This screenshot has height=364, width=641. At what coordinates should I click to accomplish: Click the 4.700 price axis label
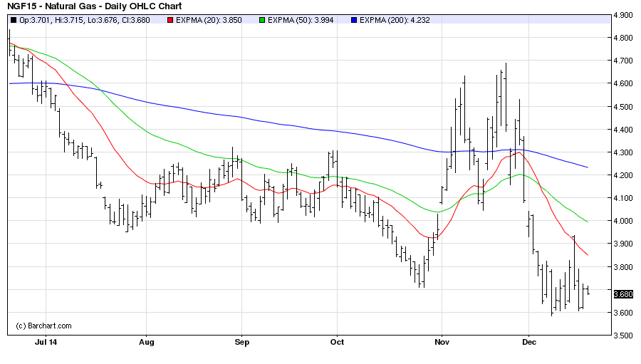(623, 61)
